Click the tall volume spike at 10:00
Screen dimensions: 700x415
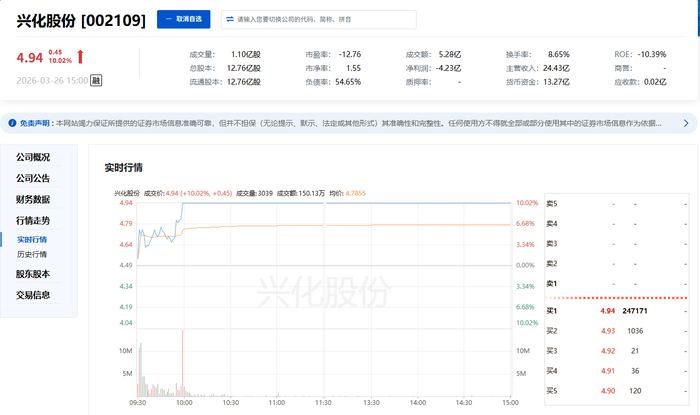[183, 363]
